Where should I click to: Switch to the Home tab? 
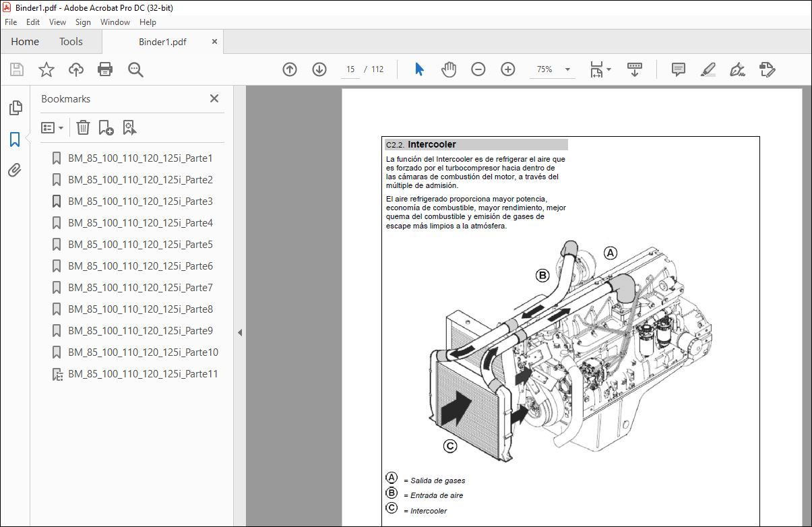(x=24, y=41)
